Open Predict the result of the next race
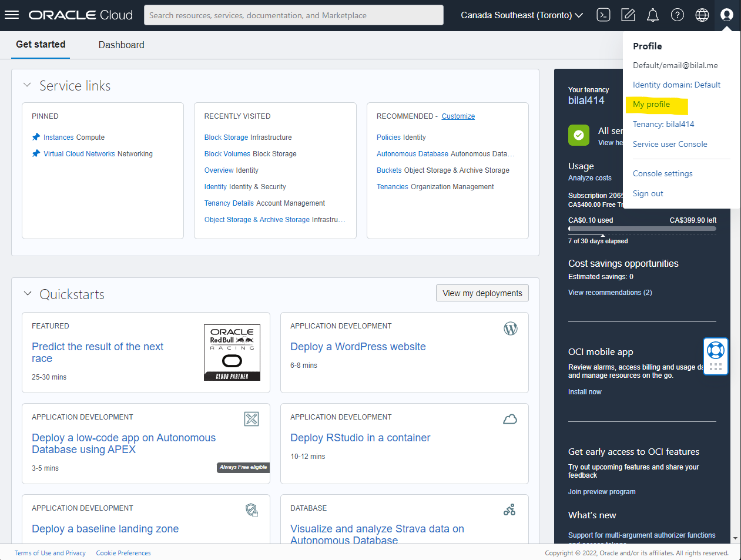The image size is (741, 560). click(98, 353)
